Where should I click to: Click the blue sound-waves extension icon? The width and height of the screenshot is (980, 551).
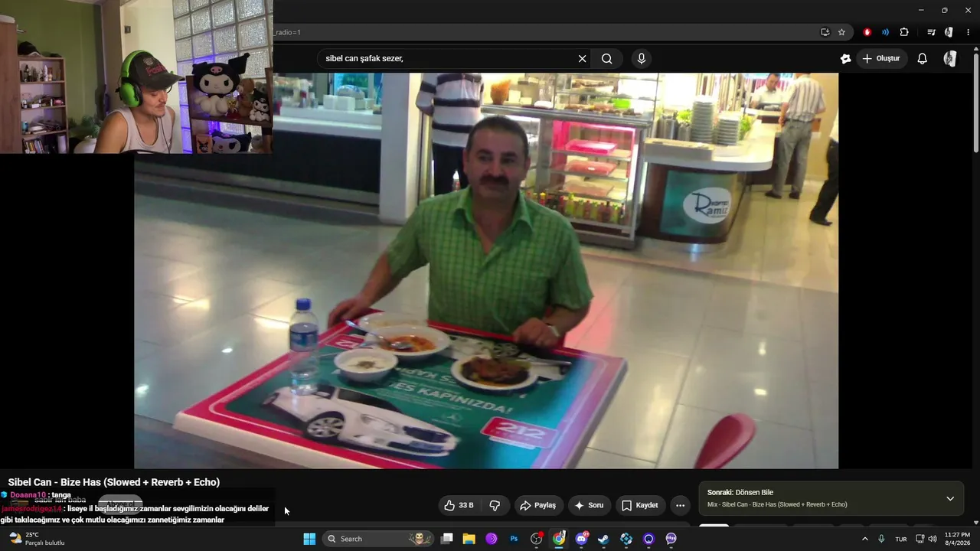click(x=885, y=32)
